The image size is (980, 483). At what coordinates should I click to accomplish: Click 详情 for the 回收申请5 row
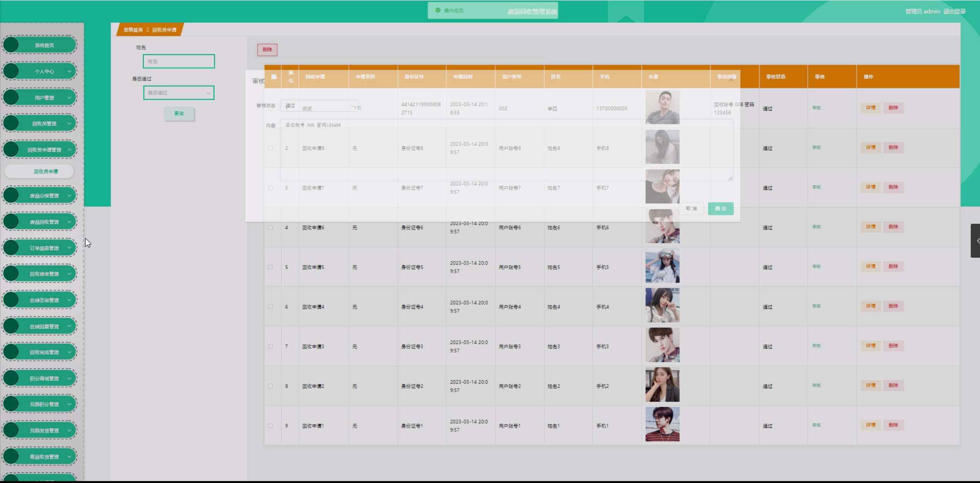(870, 267)
